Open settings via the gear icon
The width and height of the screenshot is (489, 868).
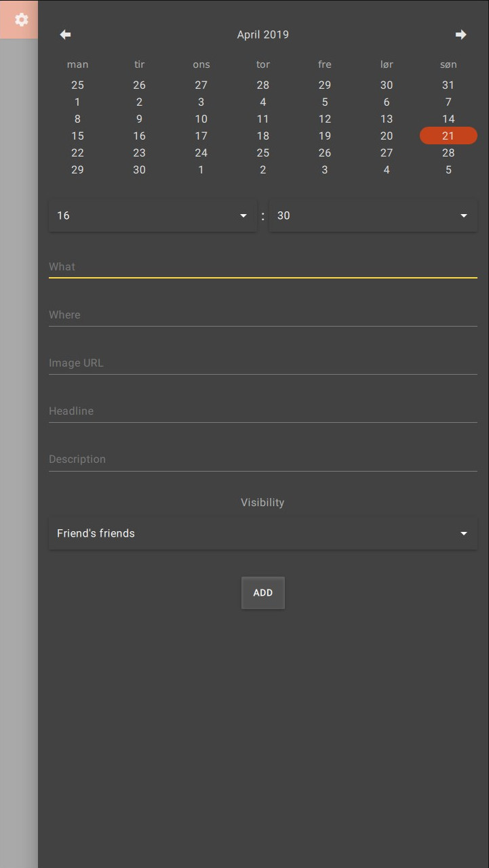point(21,20)
